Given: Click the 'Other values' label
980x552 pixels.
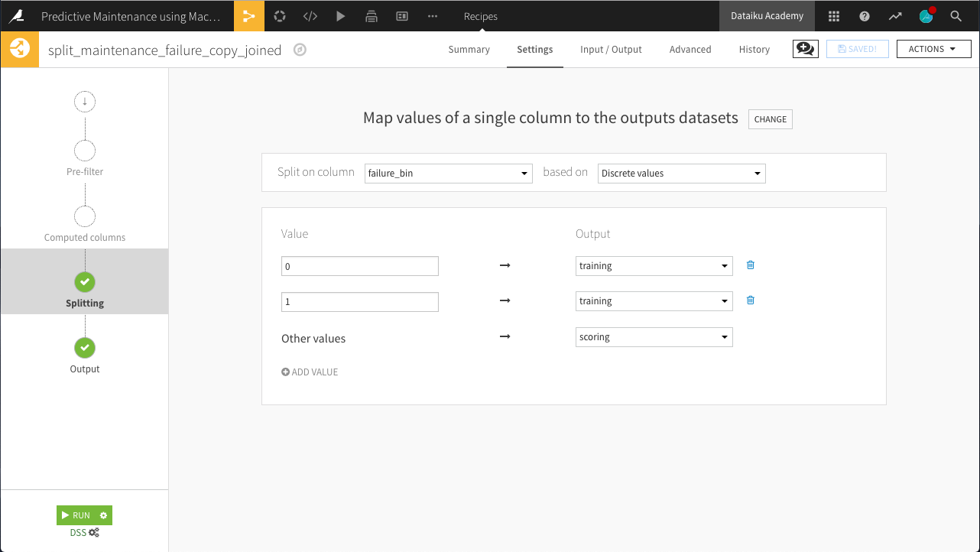Looking at the screenshot, I should click(x=313, y=339).
